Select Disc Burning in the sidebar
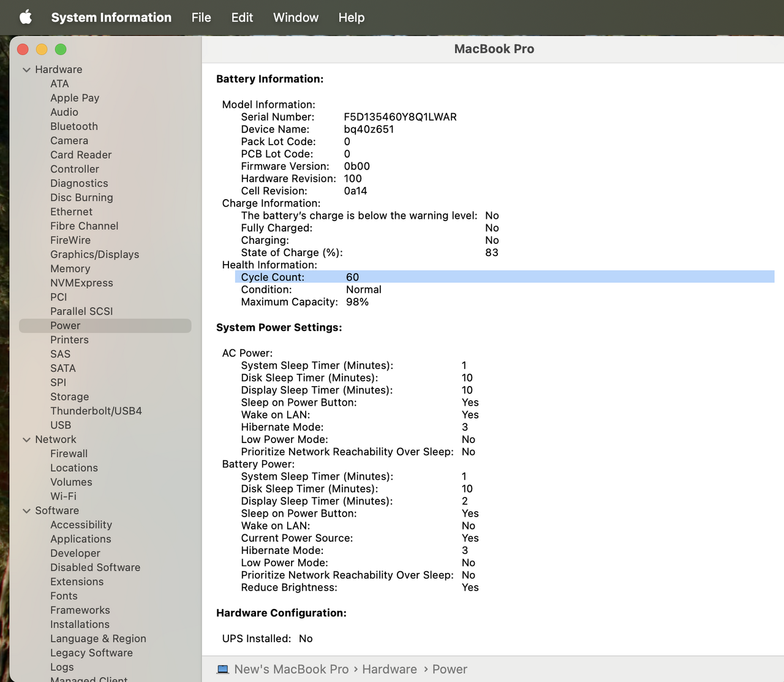This screenshot has width=784, height=682. pyautogui.click(x=81, y=197)
